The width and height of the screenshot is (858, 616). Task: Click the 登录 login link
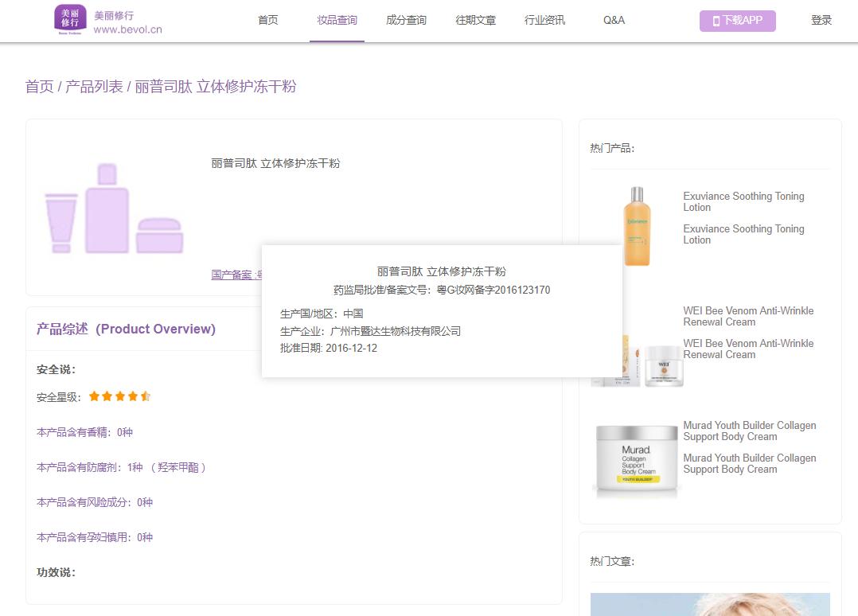821,20
